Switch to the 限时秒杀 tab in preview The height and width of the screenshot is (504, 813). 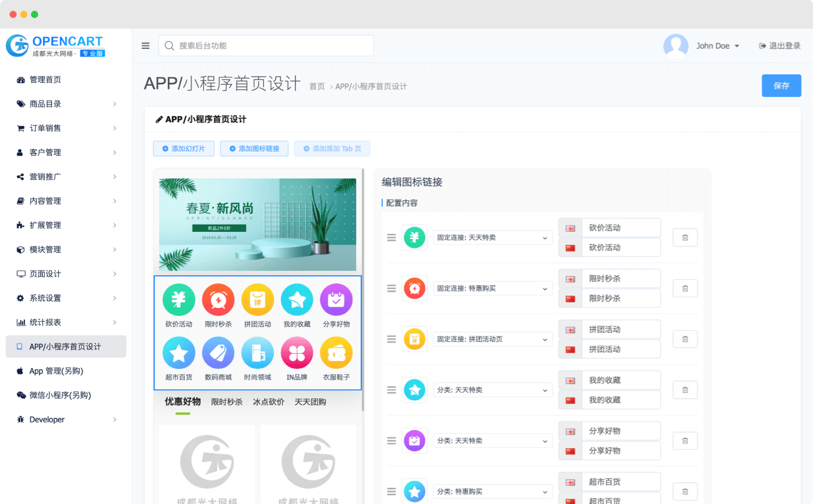[226, 402]
